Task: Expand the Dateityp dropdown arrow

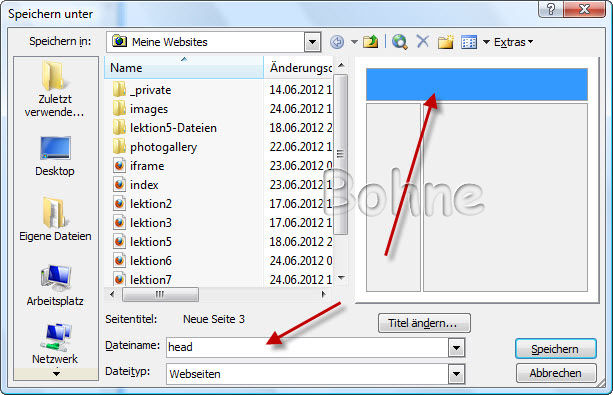Action: pos(456,374)
